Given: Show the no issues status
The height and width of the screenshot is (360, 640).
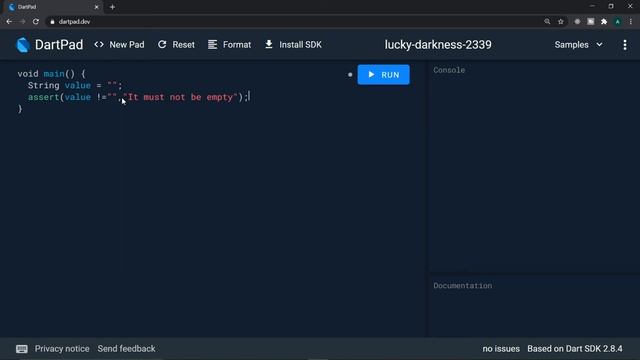Looking at the screenshot, I should (501, 349).
